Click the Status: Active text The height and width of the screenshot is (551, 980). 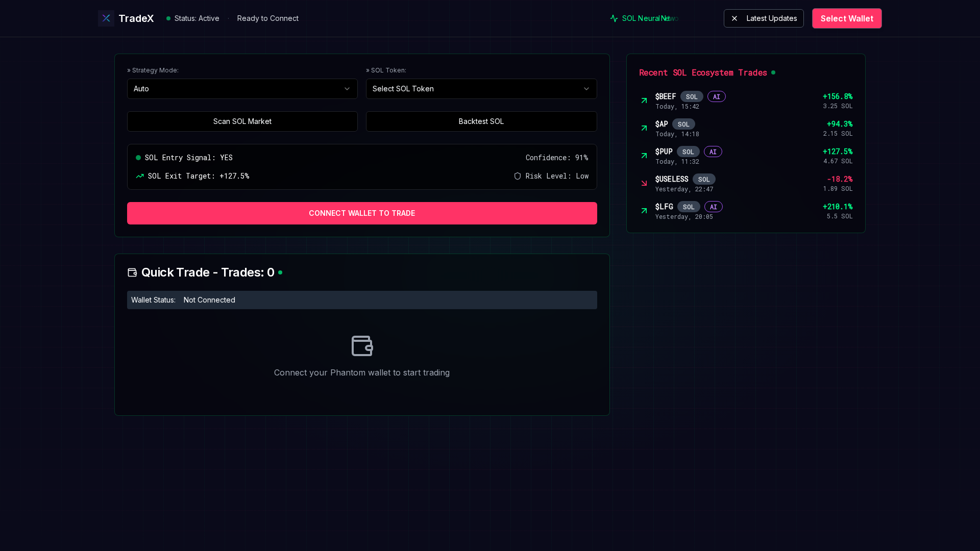(197, 18)
